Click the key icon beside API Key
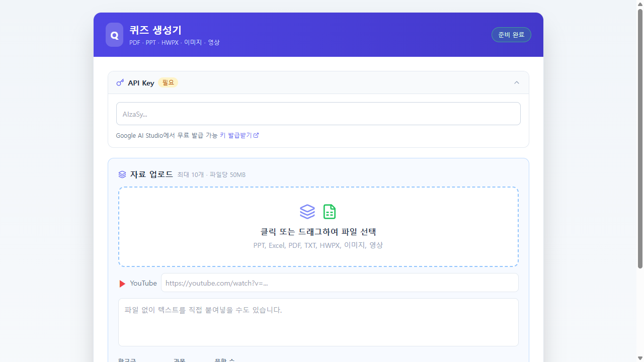The height and width of the screenshot is (362, 644). (120, 82)
